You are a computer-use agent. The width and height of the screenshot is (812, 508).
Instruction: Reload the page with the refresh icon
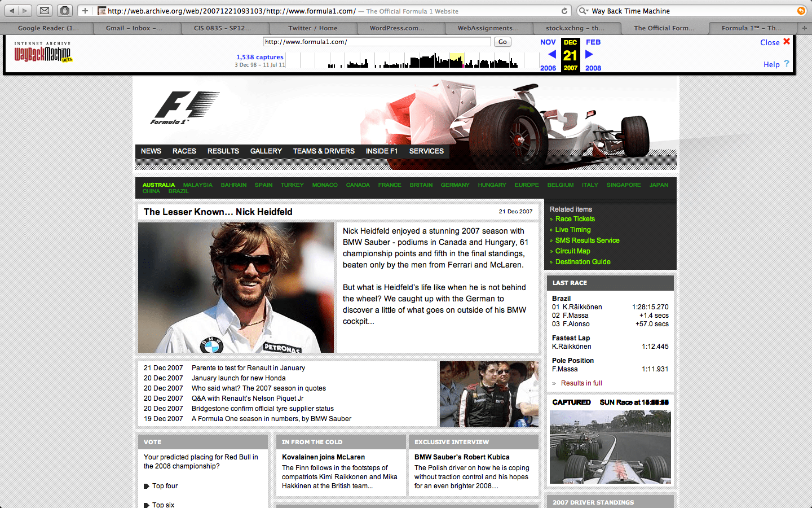tap(564, 11)
